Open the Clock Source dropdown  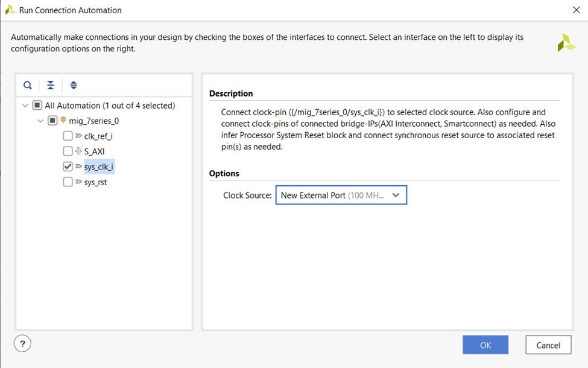(341, 195)
